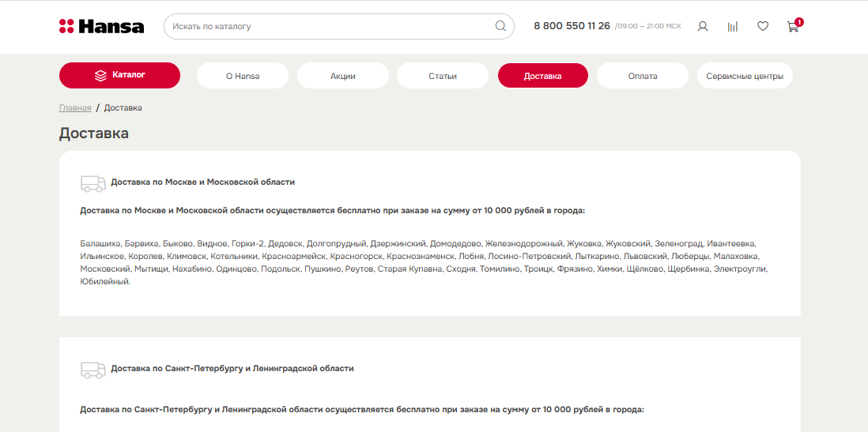Screen dimensions: 868x432
Task: Click the Доставка breadcrumb text
Action: [123, 108]
